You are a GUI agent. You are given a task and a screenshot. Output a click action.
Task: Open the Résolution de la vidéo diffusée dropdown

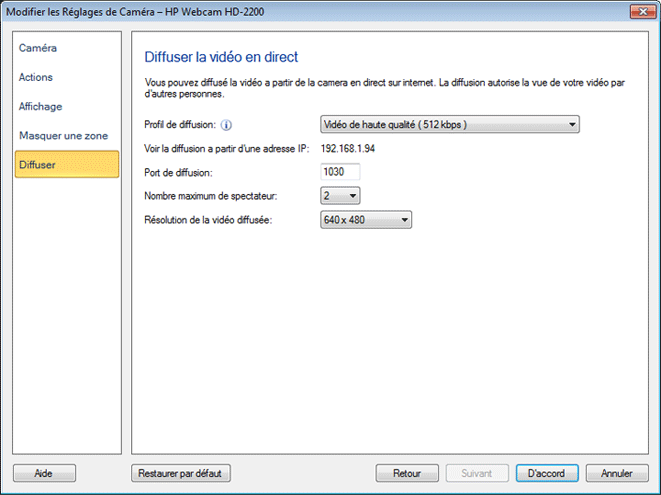click(365, 220)
